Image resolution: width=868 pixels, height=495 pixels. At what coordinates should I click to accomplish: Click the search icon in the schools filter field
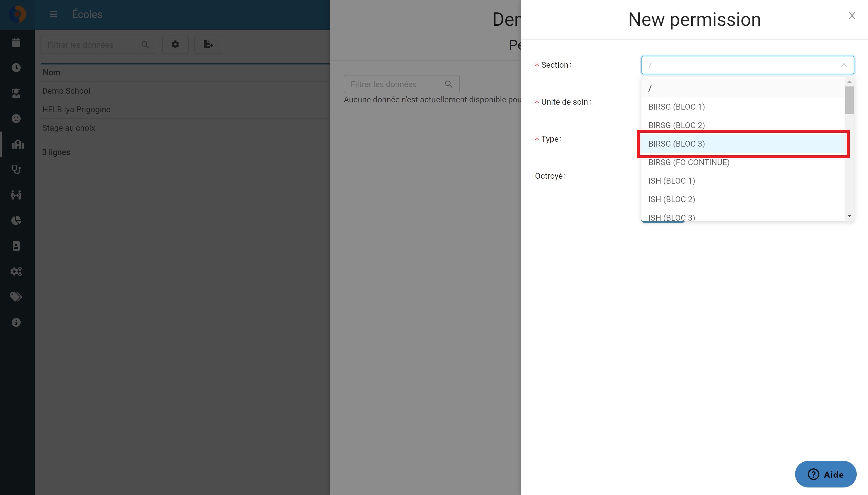145,45
